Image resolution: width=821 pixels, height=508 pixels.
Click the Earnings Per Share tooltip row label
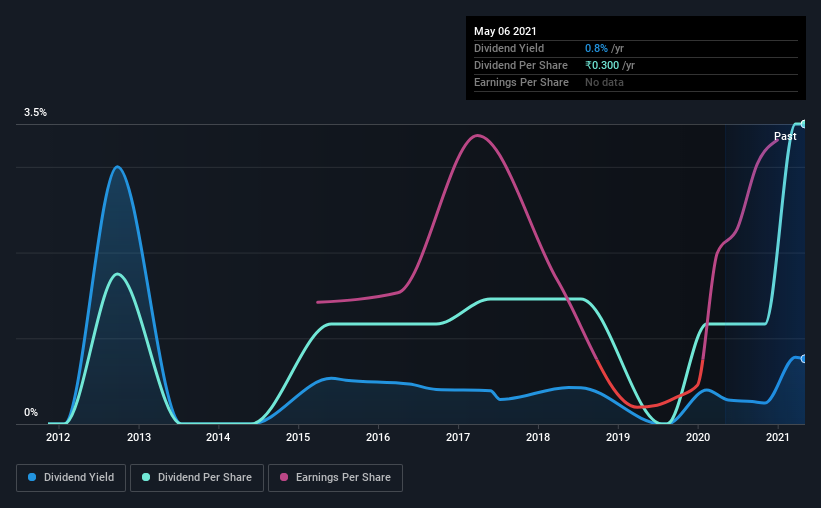[x=521, y=82]
